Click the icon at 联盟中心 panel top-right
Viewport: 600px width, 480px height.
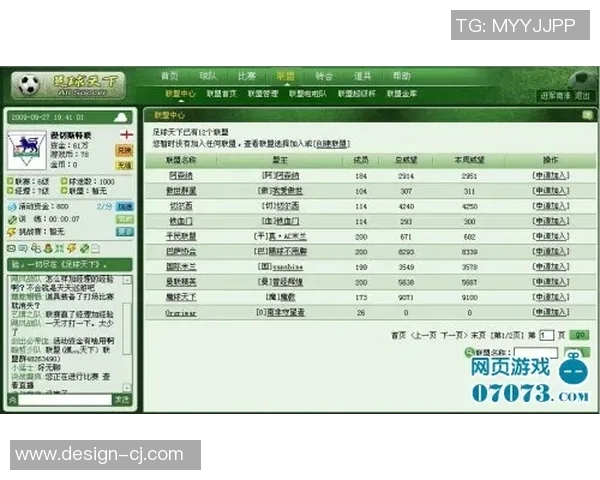click(x=587, y=115)
